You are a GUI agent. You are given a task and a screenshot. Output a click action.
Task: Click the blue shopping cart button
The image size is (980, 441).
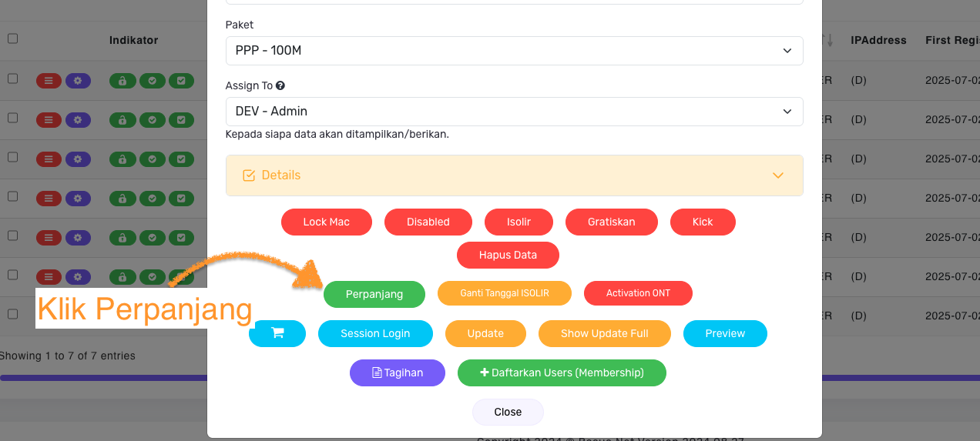277,333
